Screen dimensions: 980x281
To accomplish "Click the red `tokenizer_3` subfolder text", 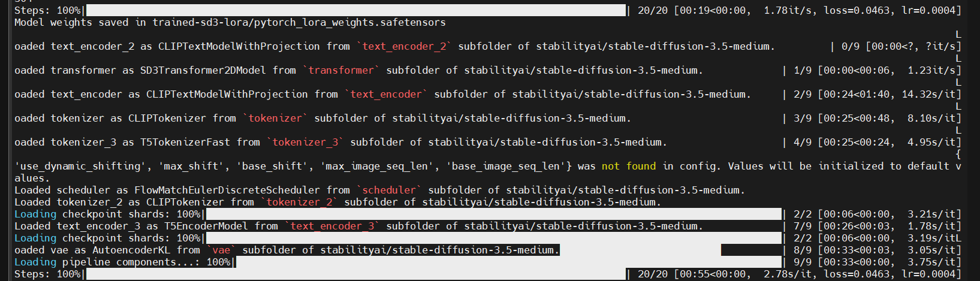I will 305,143.
